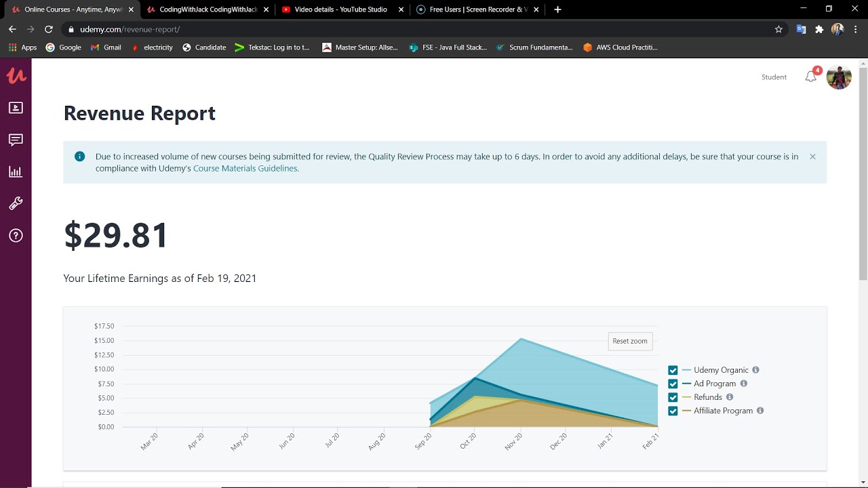Click the $17.50 y-axis label
The image size is (868, 488).
point(104,326)
